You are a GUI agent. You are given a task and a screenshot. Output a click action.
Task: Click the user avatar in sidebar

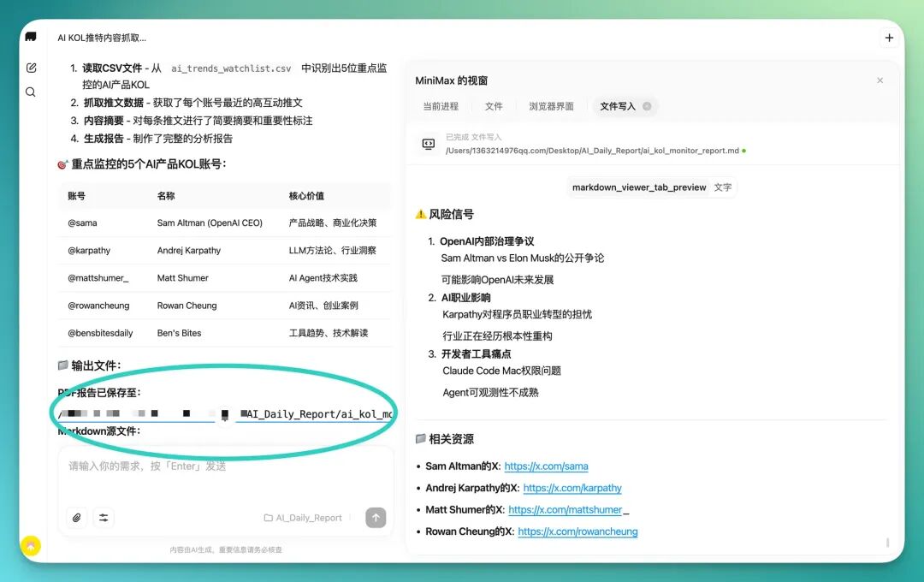pos(31,545)
